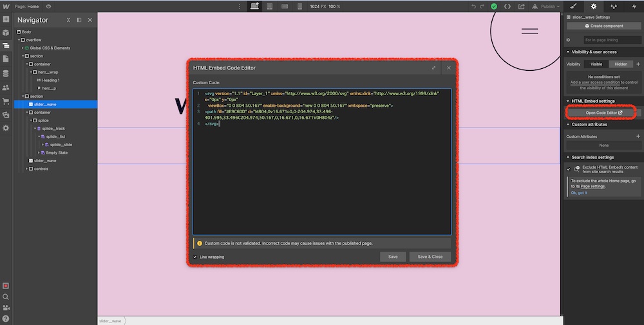Toggle Exclude HTML Embed's content checkbox
The image size is (644, 325).
tap(569, 169)
